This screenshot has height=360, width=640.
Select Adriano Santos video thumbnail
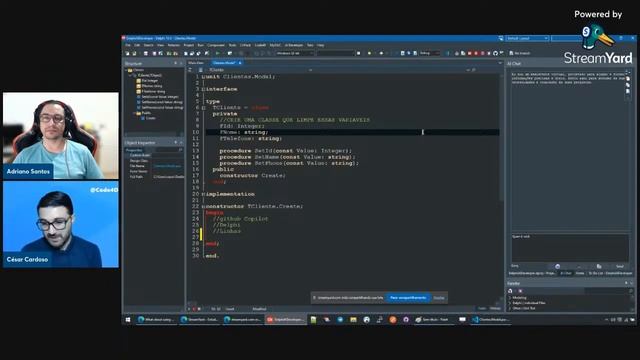pyautogui.click(x=61, y=136)
